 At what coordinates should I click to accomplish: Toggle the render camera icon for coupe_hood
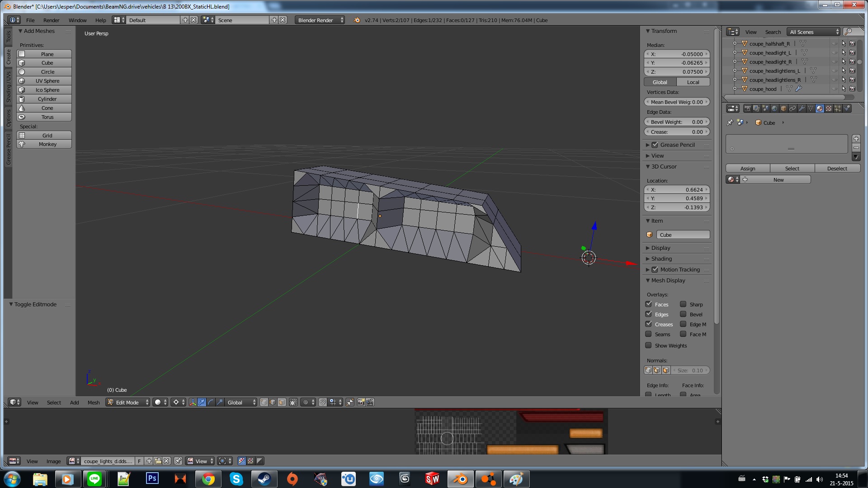click(852, 89)
